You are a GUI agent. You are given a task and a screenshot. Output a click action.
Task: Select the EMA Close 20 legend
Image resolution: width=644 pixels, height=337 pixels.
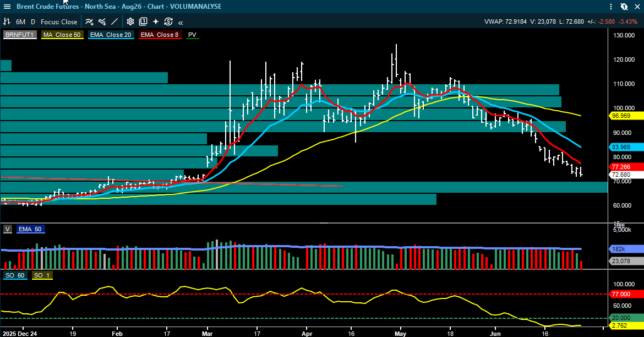point(111,35)
